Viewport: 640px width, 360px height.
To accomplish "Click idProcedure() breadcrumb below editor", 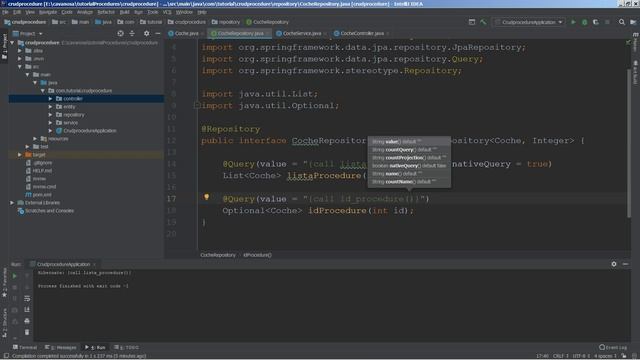I will pos(258,255).
